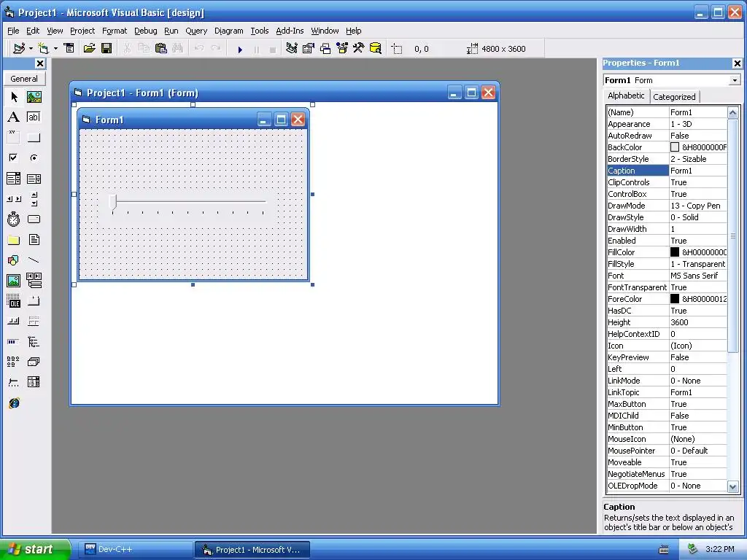Select the TextBox control tool

click(x=34, y=117)
